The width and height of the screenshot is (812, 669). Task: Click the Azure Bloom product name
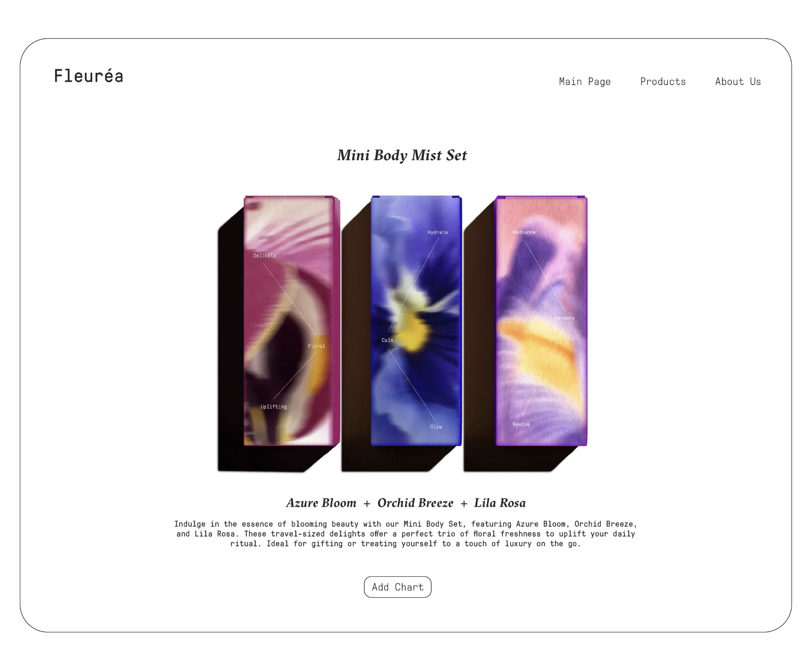[x=321, y=503]
